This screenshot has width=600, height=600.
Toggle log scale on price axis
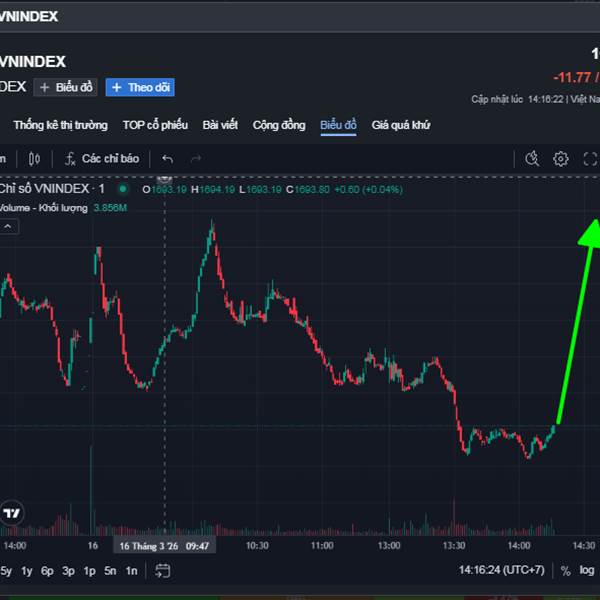pos(587,571)
